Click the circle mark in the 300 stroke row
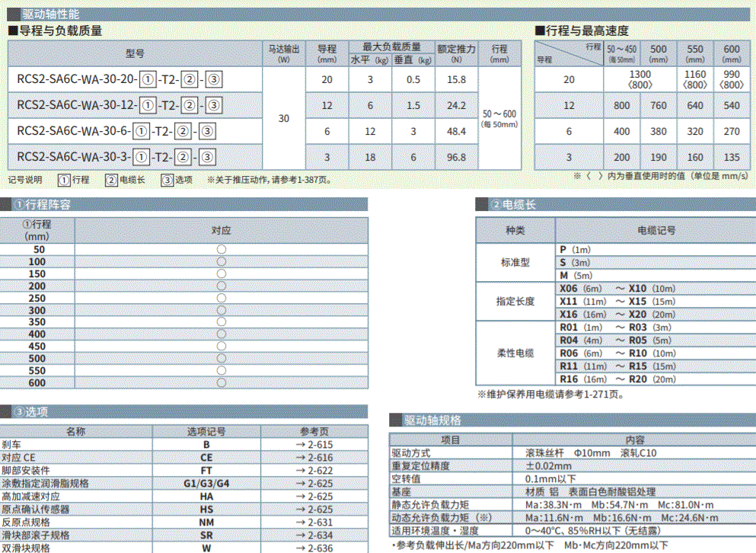Image resolution: width=756 pixels, height=553 pixels. coord(222,310)
